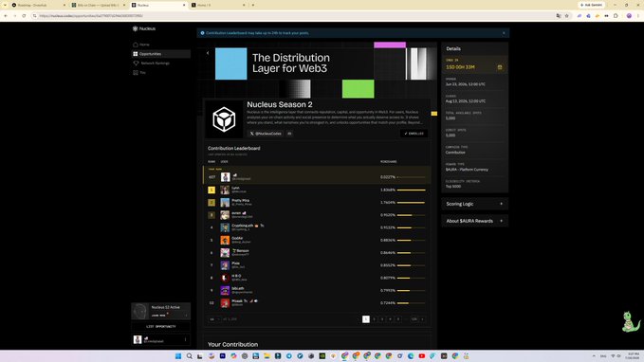Open Telegram from the taskbar
This screenshot has height=362, width=644.
289,356
